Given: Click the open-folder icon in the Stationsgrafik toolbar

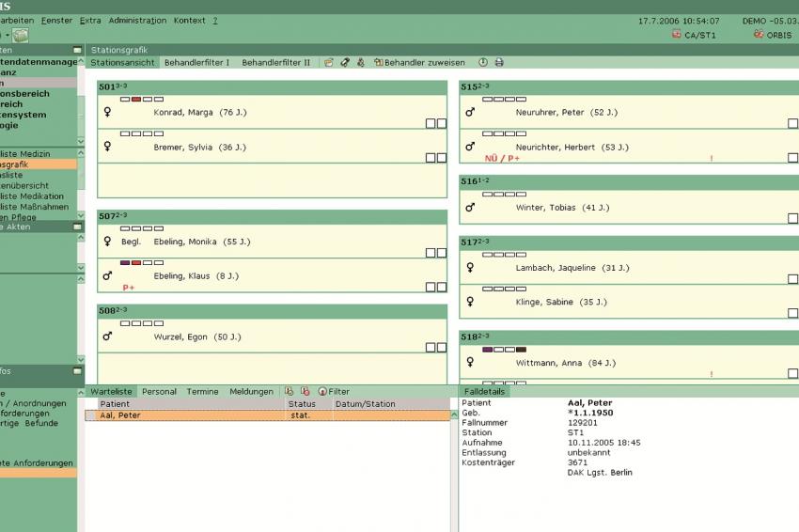Looking at the screenshot, I should 329,63.
